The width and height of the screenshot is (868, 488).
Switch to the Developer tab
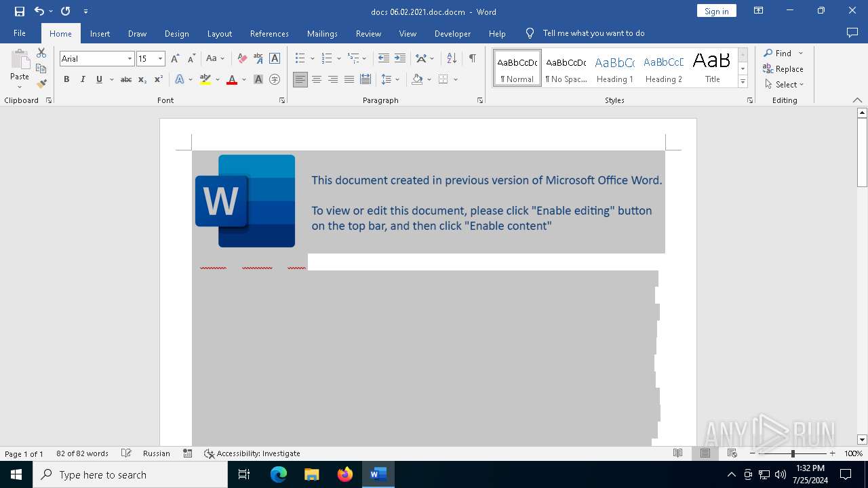[452, 33]
